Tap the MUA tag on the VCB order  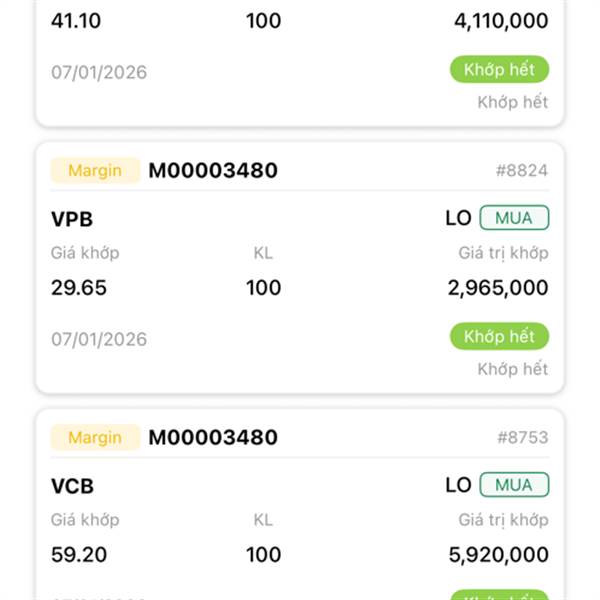514,485
